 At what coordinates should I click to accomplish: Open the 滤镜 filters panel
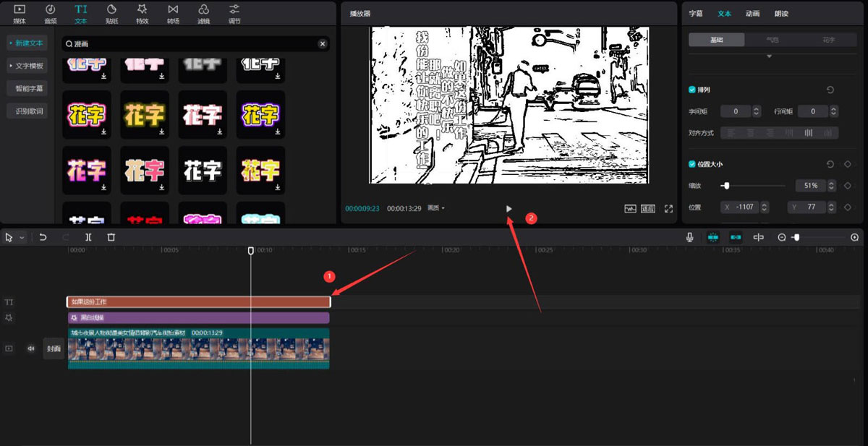pos(203,13)
